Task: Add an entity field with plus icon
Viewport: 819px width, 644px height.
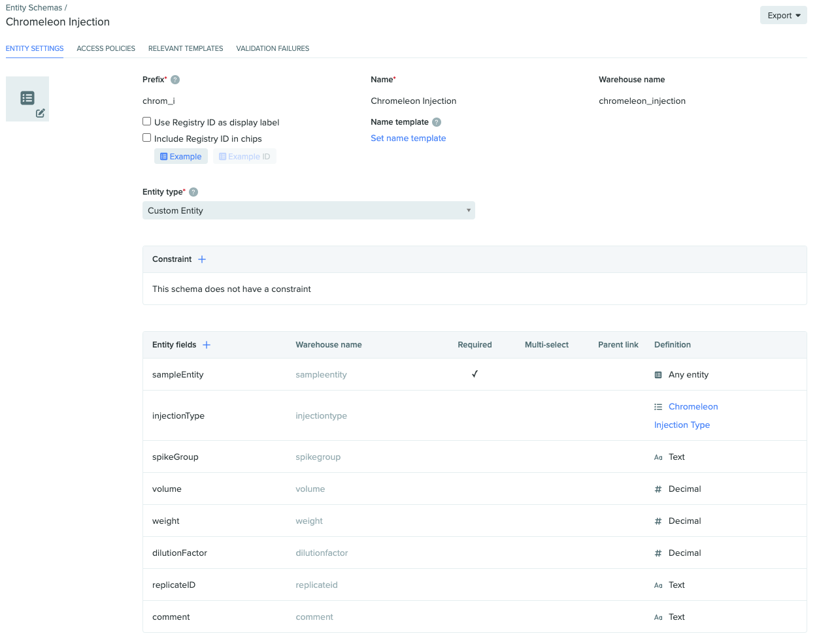Action: point(207,345)
